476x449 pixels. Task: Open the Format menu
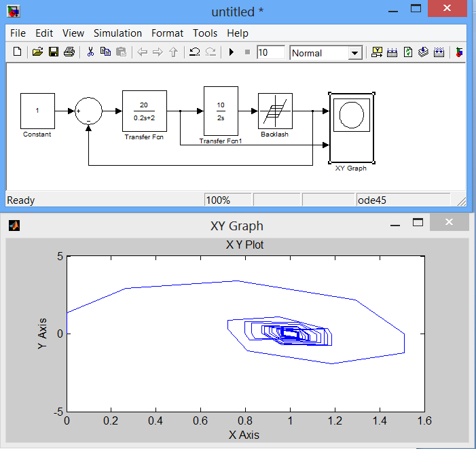coord(167,33)
